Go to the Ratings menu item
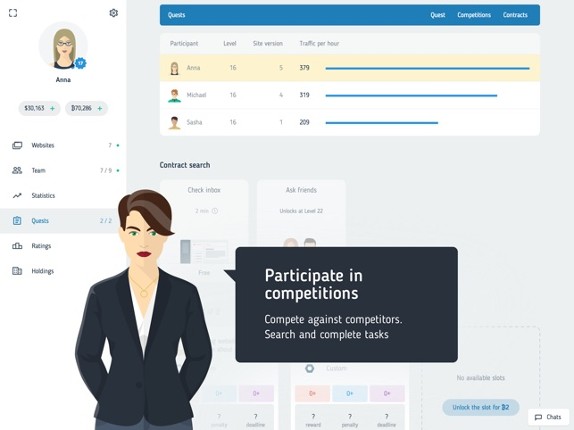 (63, 246)
